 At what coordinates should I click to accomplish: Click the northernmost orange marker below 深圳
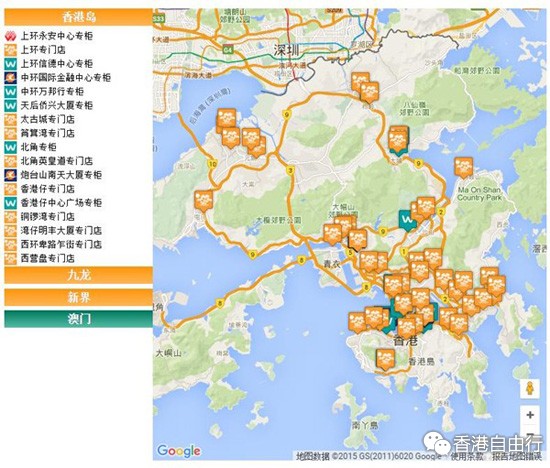(x=360, y=82)
